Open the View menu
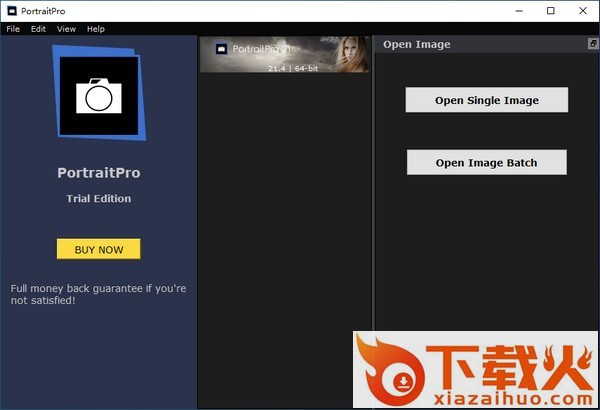This screenshot has height=410, width=600. (x=66, y=29)
